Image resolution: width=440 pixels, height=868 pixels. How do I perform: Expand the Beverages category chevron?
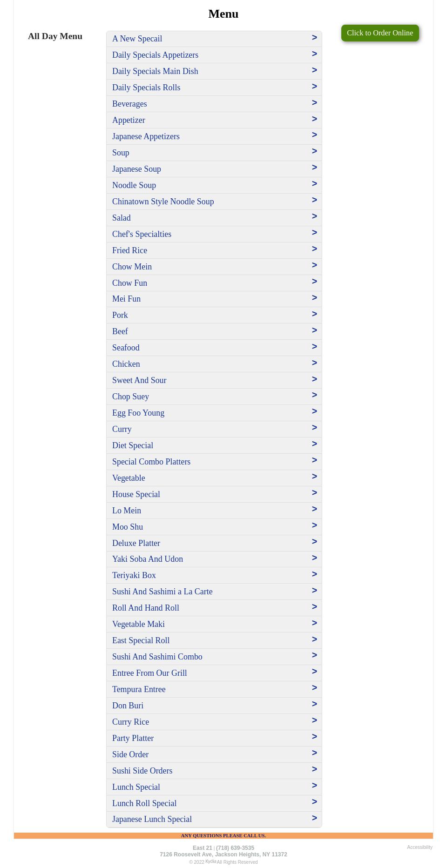tap(314, 103)
